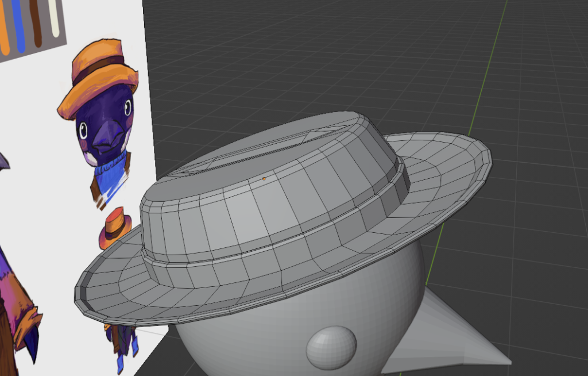Click the tiny full-body bird figure under the brim
Screen dimensions: 588x376
123,345
